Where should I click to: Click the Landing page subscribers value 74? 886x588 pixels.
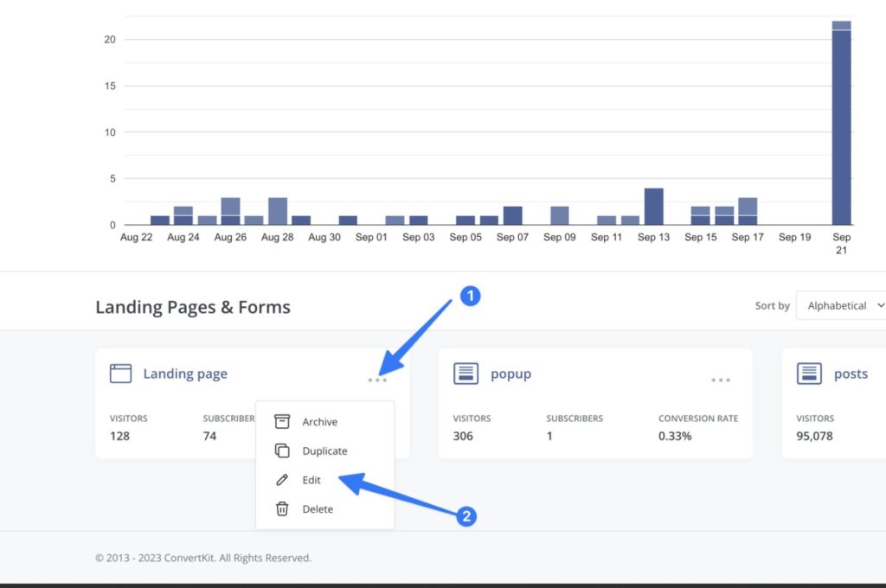[209, 436]
